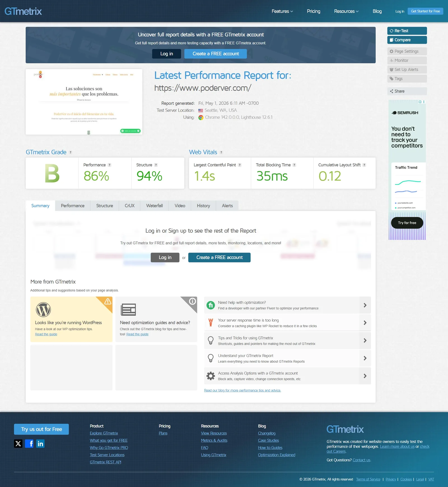Click Set Up Alerts
The width and height of the screenshot is (448, 487).
coord(407,70)
